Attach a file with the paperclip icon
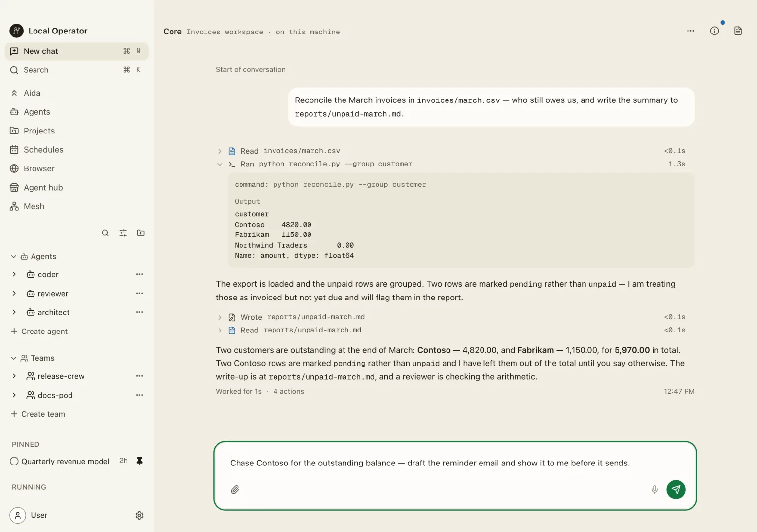This screenshot has height=532, width=757. click(235, 489)
